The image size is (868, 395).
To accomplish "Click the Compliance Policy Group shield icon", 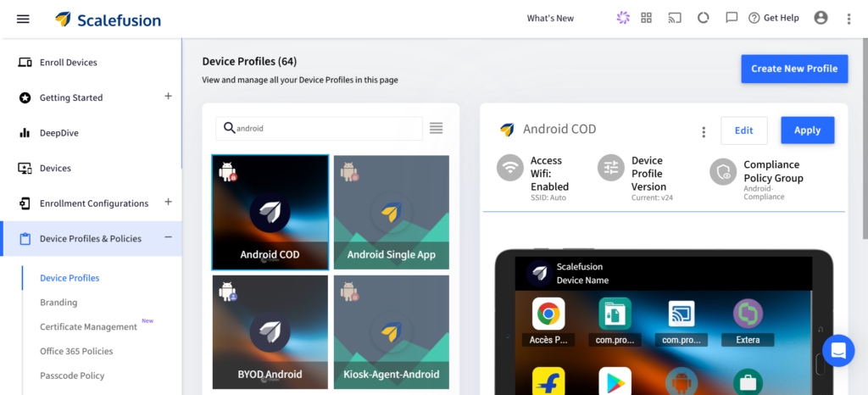I will point(723,171).
